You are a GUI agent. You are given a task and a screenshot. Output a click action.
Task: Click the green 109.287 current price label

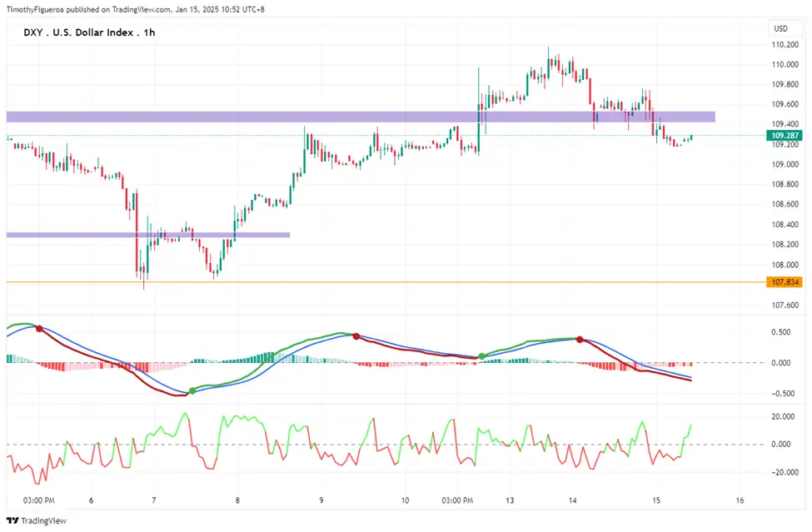[785, 136]
